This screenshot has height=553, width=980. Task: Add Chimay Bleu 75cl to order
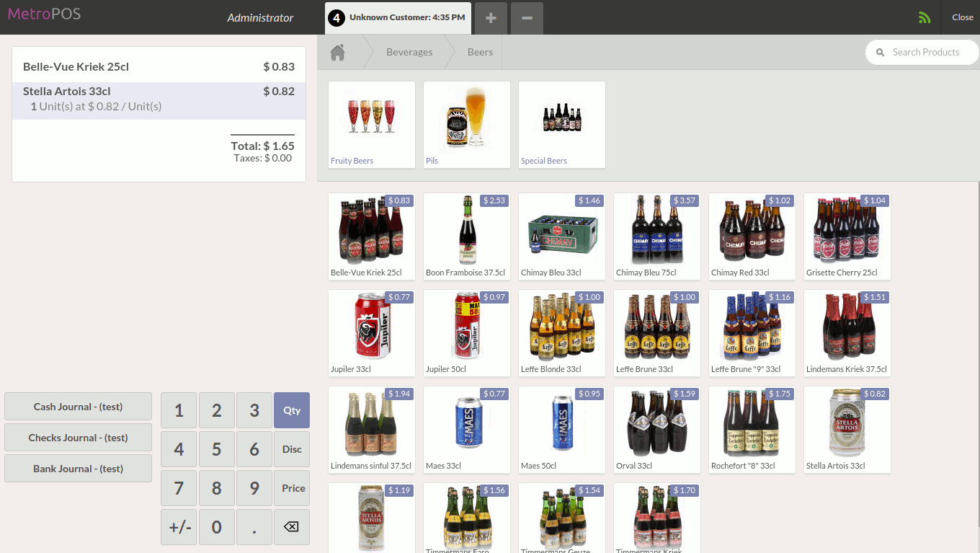click(x=657, y=236)
